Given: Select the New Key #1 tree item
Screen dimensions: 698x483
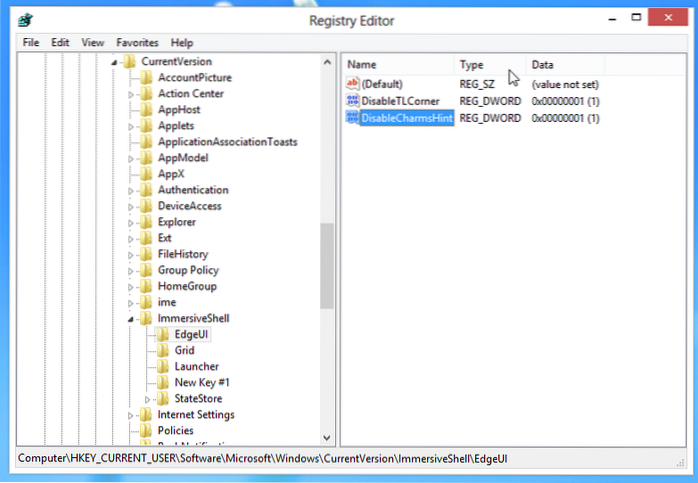Looking at the screenshot, I should coord(202,382).
